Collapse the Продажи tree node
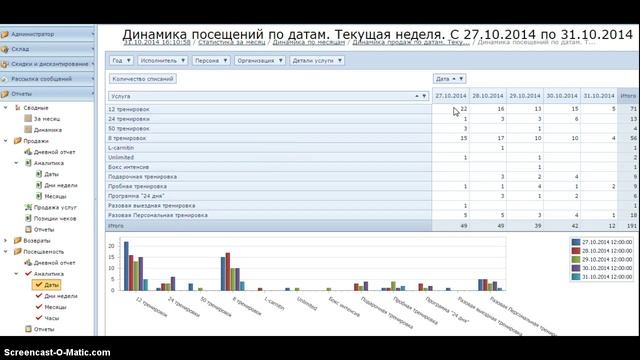The image size is (640, 360). coord(6,141)
